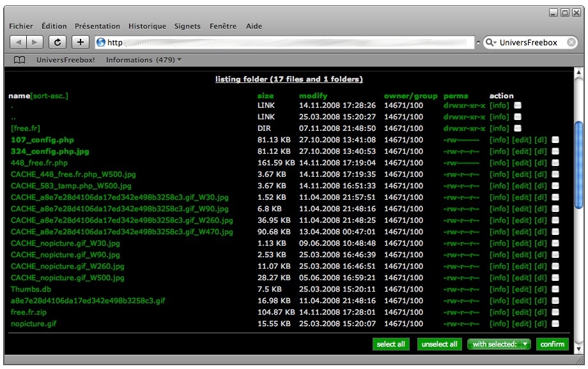Click the browser back arrow button

click(x=19, y=42)
